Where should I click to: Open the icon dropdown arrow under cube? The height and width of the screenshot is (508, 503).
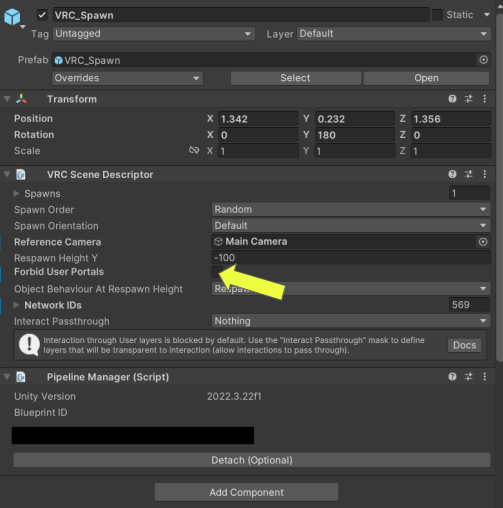coord(23,26)
